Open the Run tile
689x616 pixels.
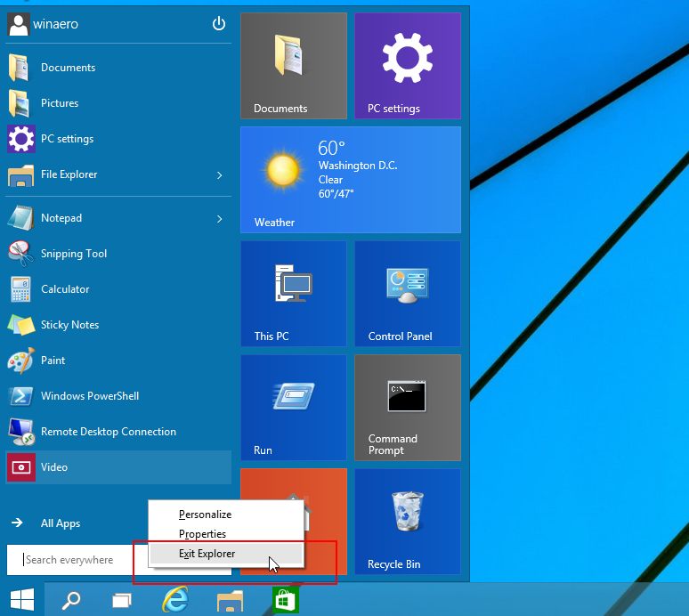(294, 408)
